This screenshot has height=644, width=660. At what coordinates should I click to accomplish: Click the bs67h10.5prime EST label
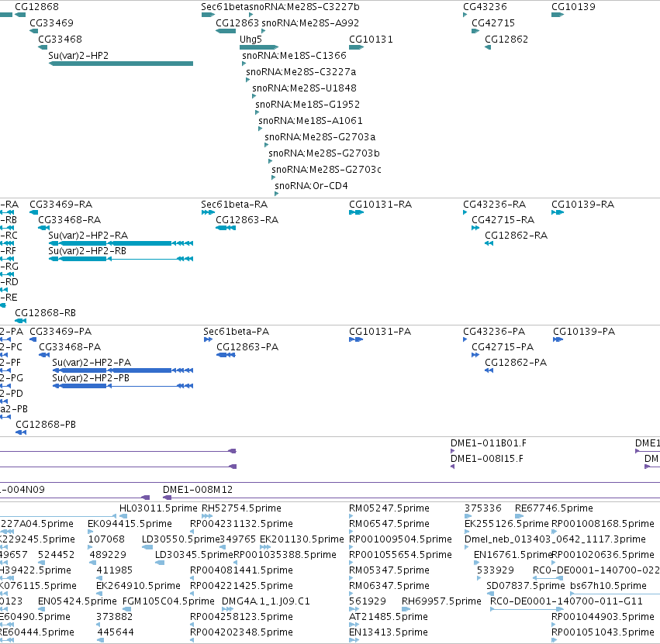coord(609,586)
